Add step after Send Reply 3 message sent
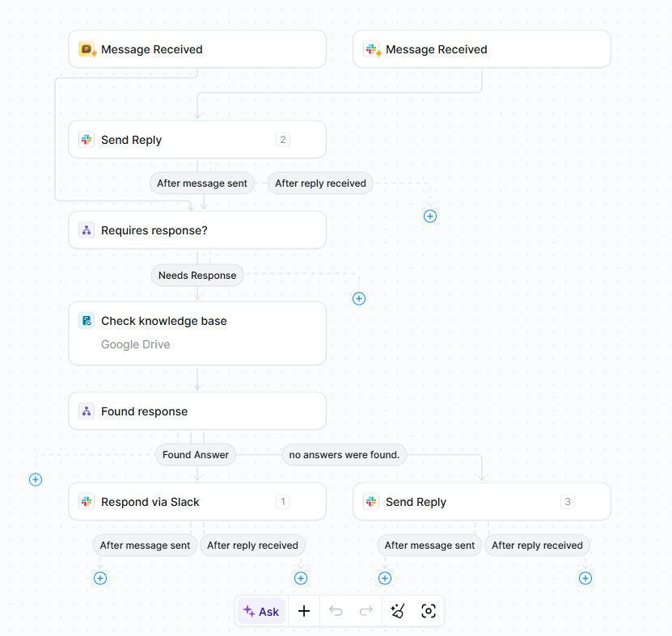Viewport: 672px width, 636px height. point(385,578)
